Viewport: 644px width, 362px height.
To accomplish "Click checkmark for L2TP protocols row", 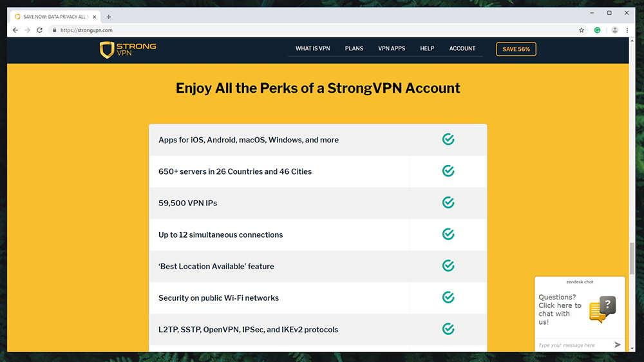I will (448, 329).
